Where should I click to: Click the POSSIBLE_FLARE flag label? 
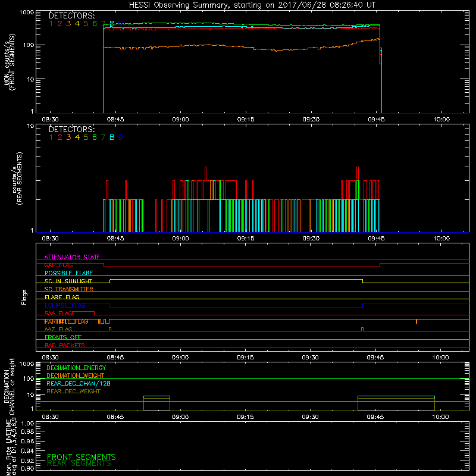[x=68, y=273]
